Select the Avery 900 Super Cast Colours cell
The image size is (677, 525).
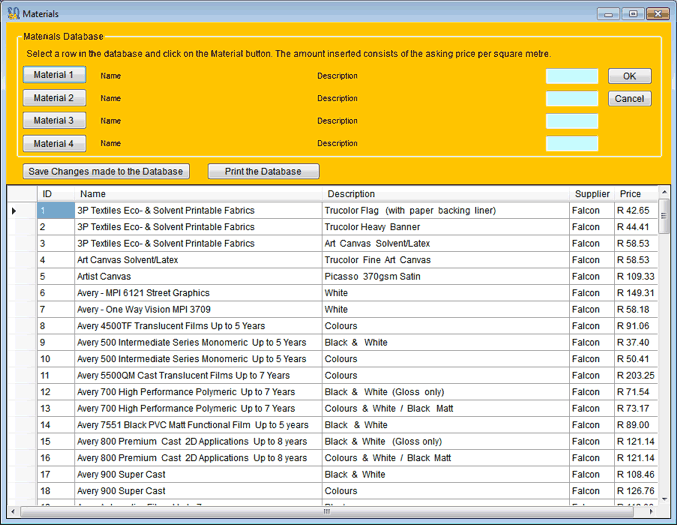pos(444,491)
